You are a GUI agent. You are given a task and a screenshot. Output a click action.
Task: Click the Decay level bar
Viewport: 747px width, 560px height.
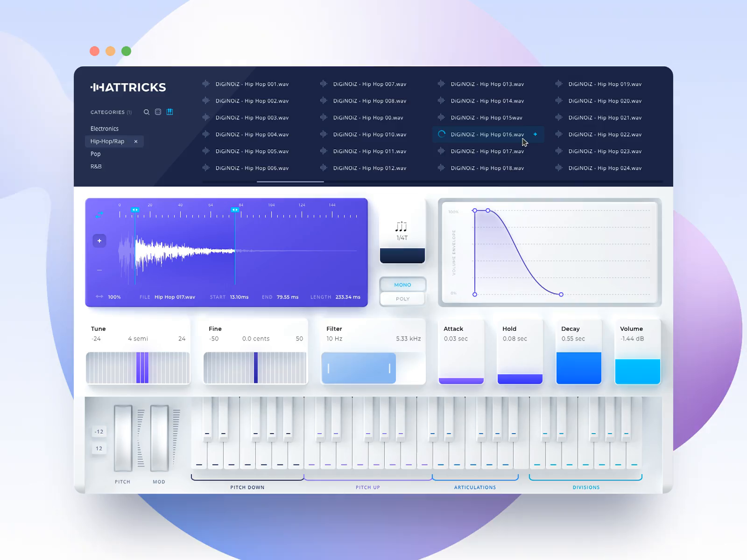579,368
